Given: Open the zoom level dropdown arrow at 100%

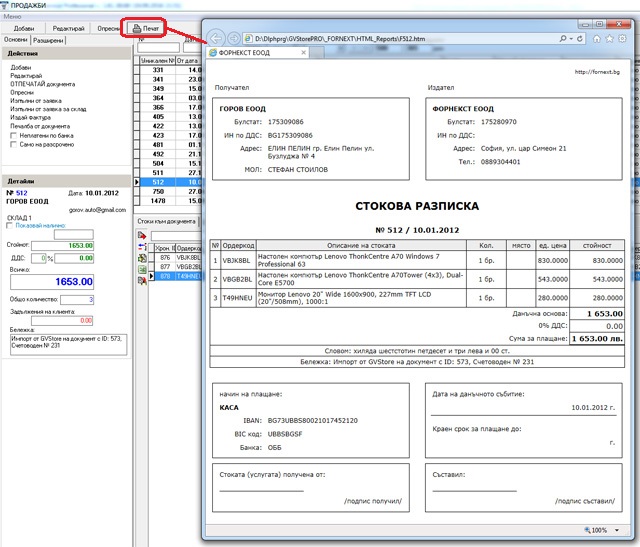Looking at the screenshot, I should [x=617, y=530].
